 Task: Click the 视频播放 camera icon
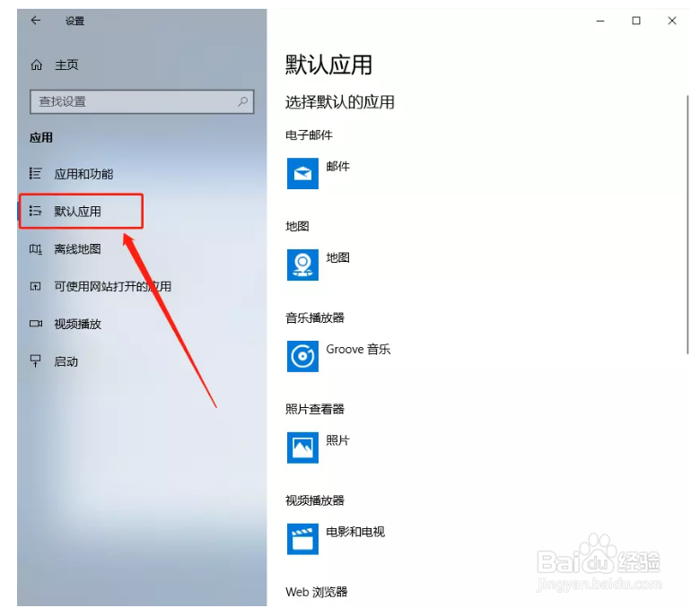(36, 324)
